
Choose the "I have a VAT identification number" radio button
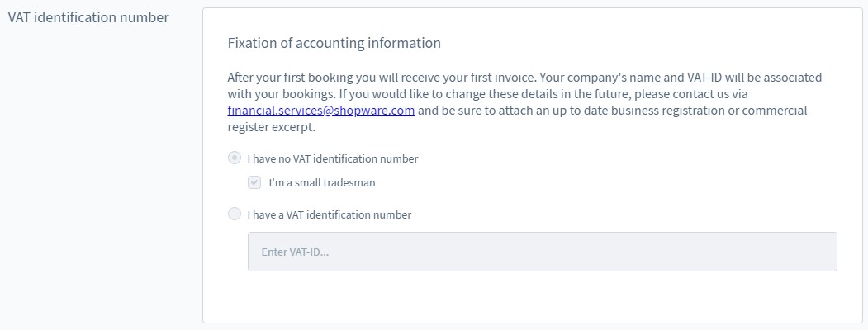click(x=235, y=214)
